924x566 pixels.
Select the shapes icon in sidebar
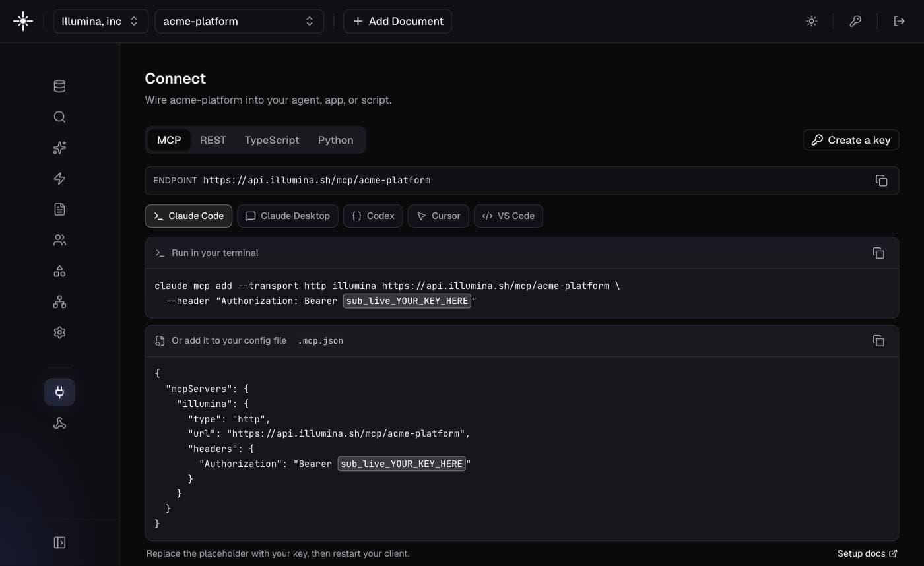tap(59, 271)
